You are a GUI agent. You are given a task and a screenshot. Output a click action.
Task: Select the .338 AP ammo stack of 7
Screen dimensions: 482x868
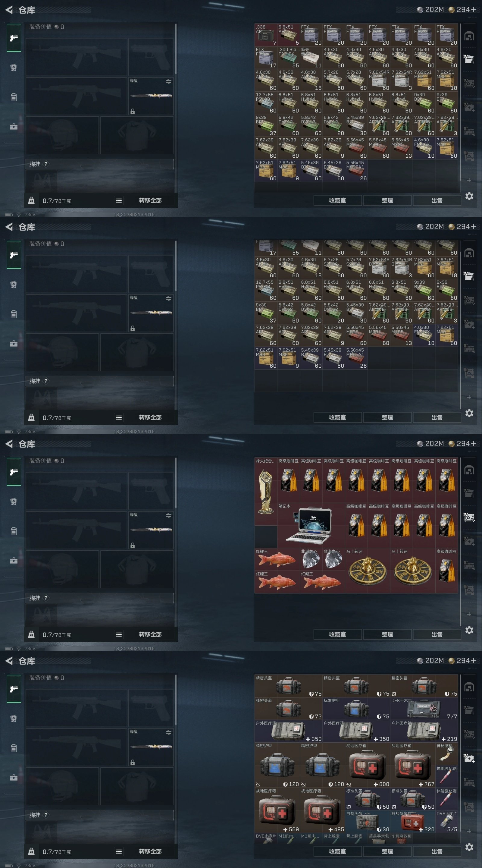[x=266, y=35]
